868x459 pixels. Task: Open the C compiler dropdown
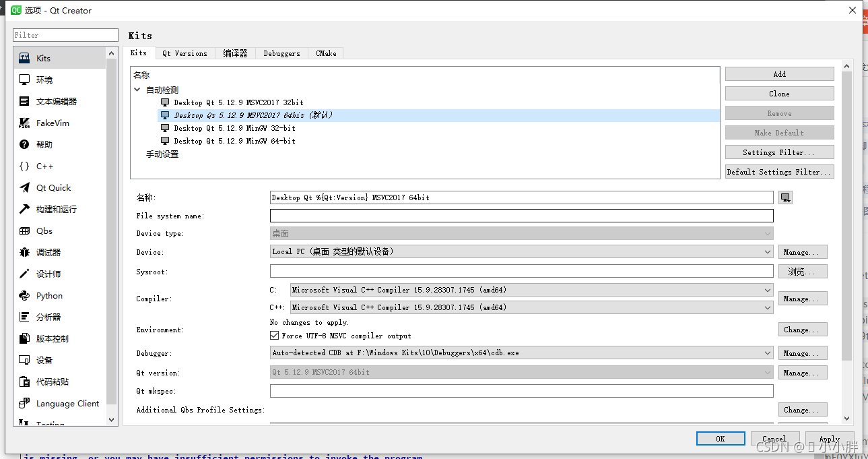[x=531, y=290]
